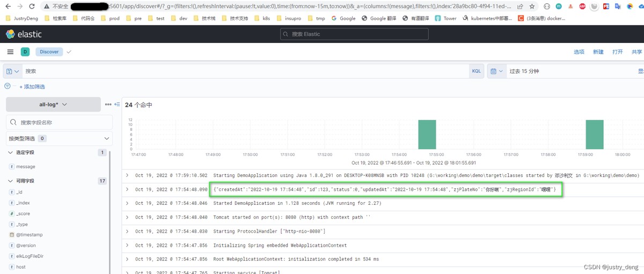
Task: Click the Discover breadcrumb tab
Action: click(49, 52)
